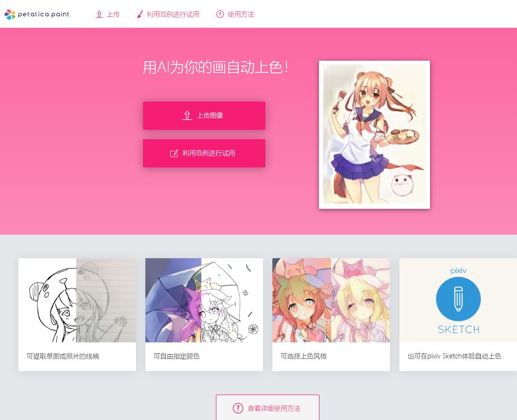Image resolution: width=517 pixels, height=420 pixels.
Task: Click the colored schoolgirl sample artwork
Action: 374,135
